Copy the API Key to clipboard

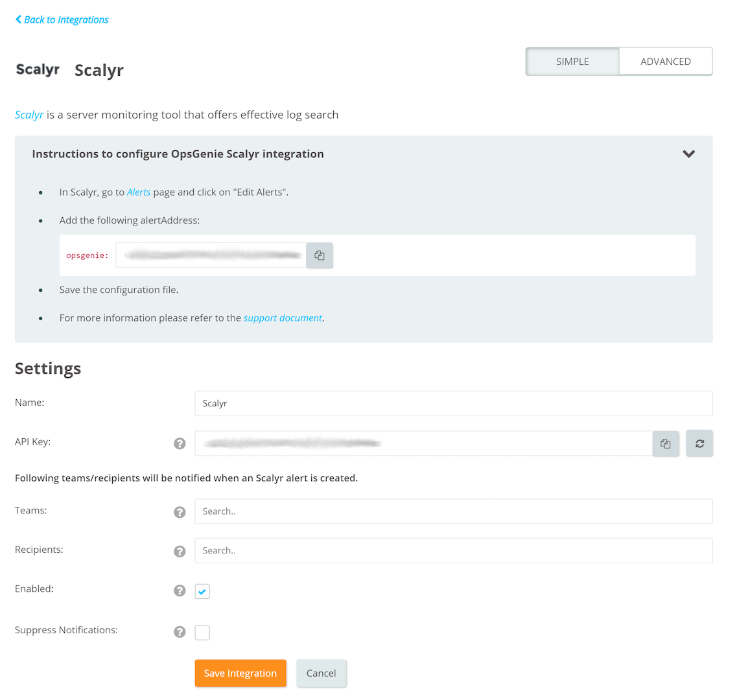click(x=665, y=443)
